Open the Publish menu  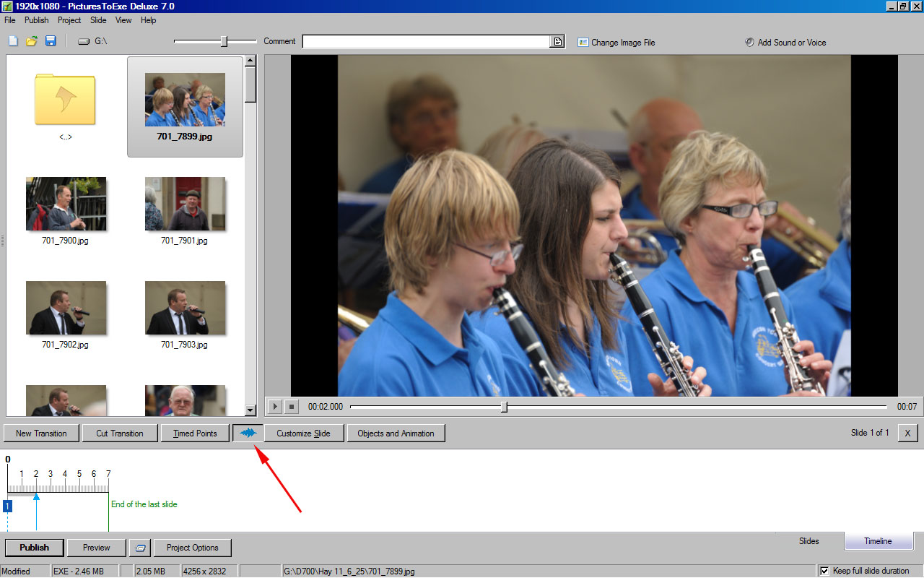coord(37,20)
